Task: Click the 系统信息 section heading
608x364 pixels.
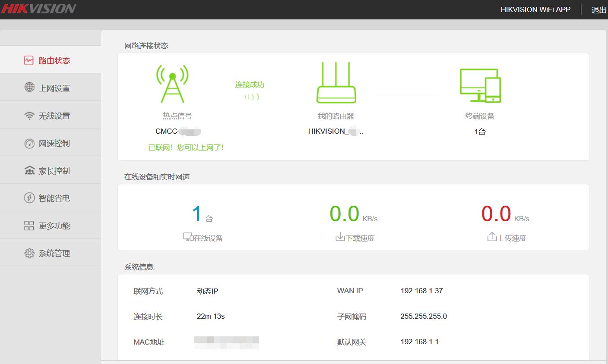Action: pyautogui.click(x=139, y=267)
